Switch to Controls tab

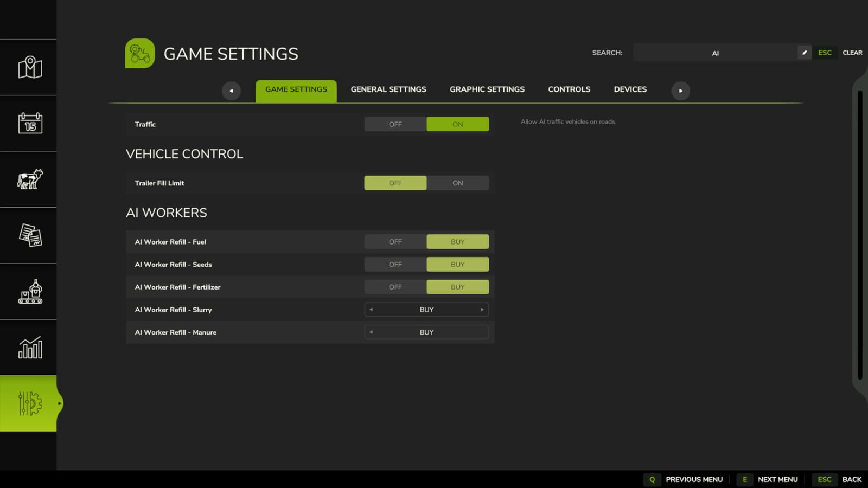click(x=569, y=89)
